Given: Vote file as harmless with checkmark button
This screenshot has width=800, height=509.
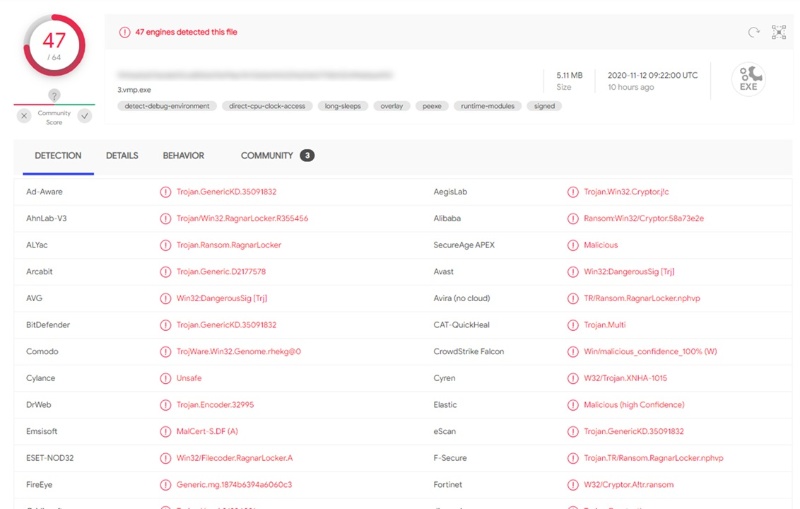Looking at the screenshot, I should pyautogui.click(x=85, y=116).
